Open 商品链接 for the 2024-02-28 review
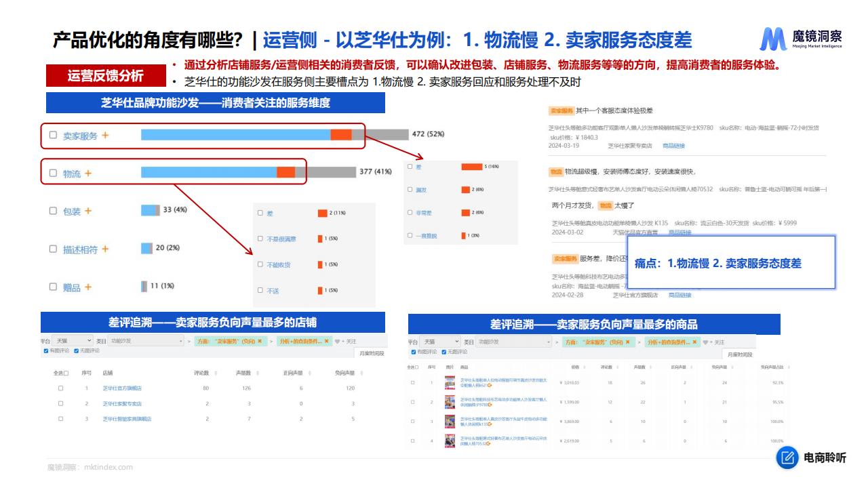Viewport: 868px width, 488px height. coord(679,296)
